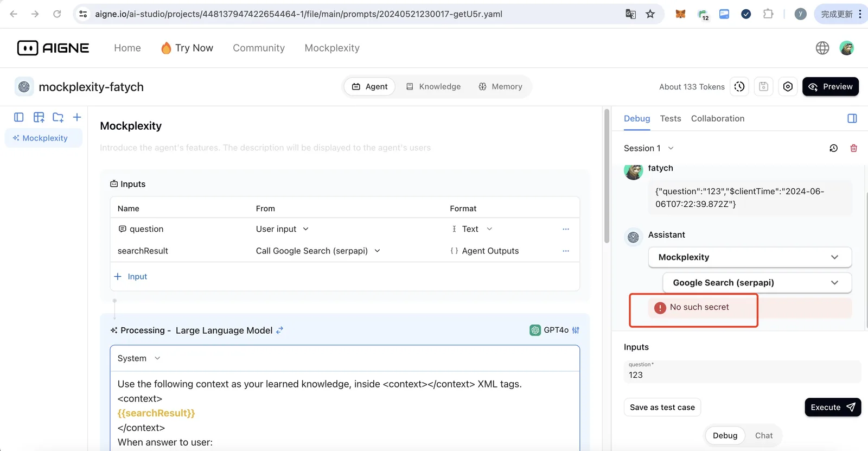Viewport: 868px width, 451px height.
Task: Switch to the Tests tab
Action: click(671, 118)
